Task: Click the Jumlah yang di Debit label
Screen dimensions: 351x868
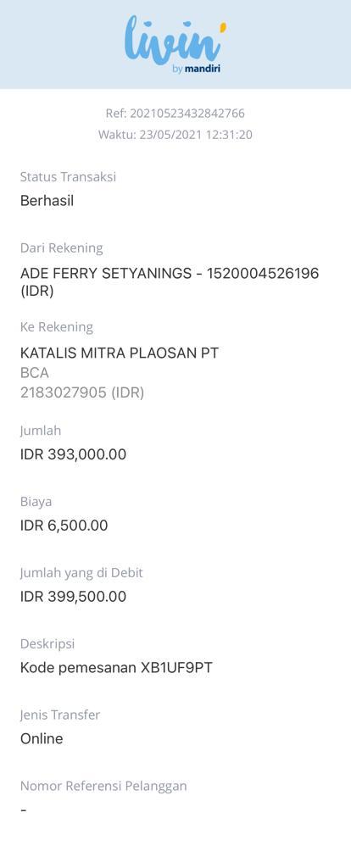Action: tap(81, 573)
